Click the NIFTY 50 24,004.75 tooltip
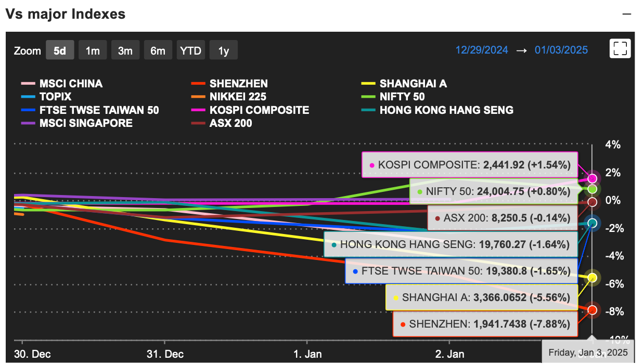Screen dimensions: 644x364 (494, 191)
